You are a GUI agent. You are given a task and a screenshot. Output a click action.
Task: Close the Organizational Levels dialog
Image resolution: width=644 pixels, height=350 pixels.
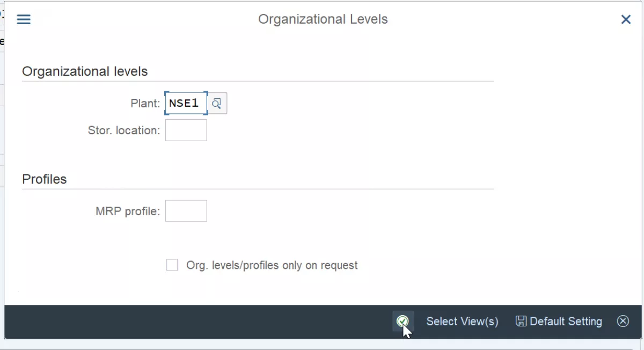point(626,20)
